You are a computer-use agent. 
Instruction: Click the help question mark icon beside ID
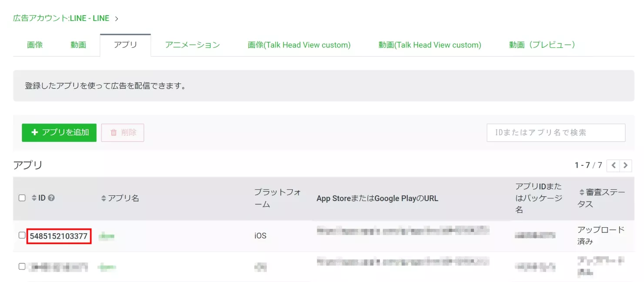[51, 198]
